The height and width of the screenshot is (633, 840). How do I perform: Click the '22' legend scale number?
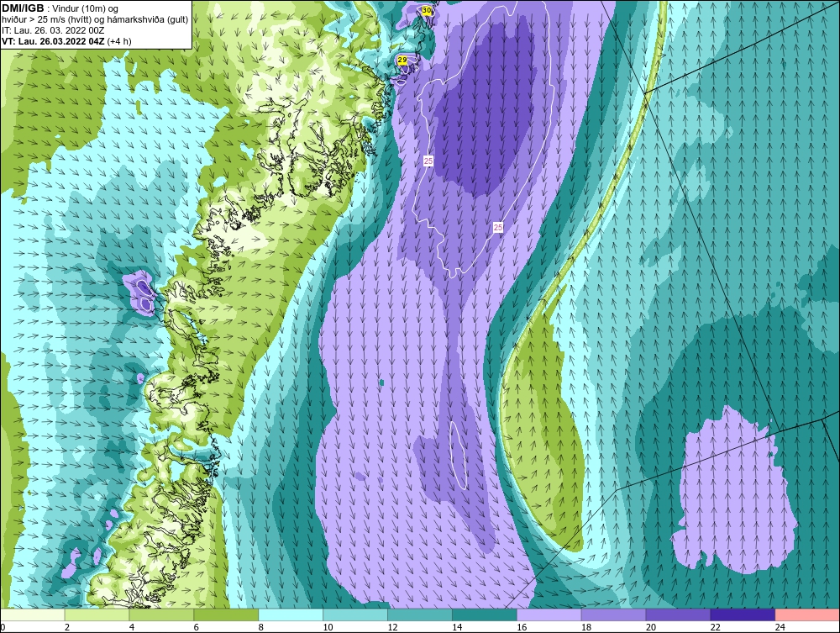715,627
